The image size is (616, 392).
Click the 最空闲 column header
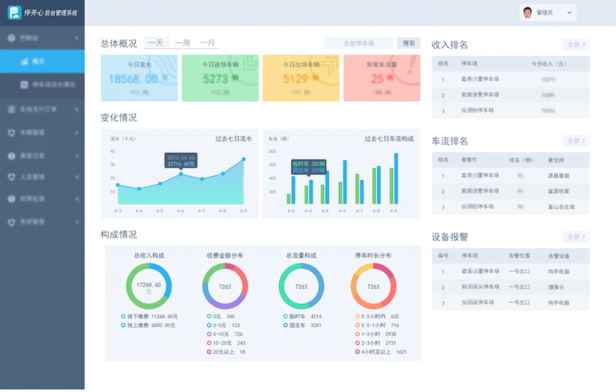click(556, 160)
